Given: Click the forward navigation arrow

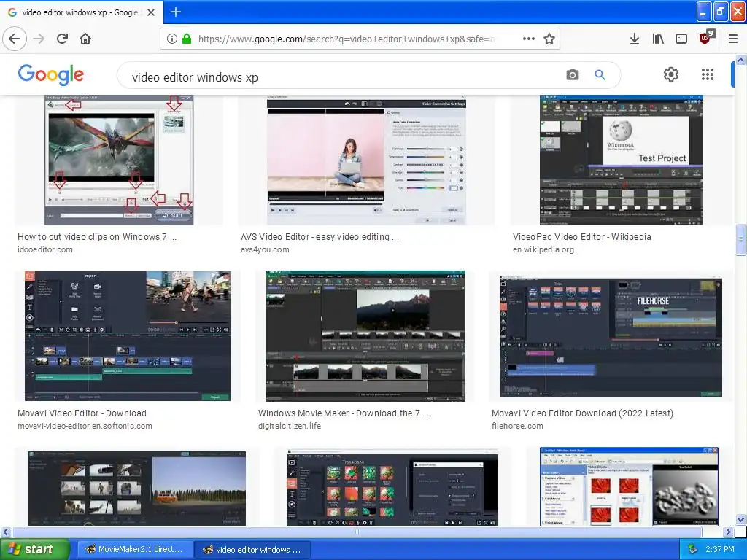Looking at the screenshot, I should (x=39, y=39).
